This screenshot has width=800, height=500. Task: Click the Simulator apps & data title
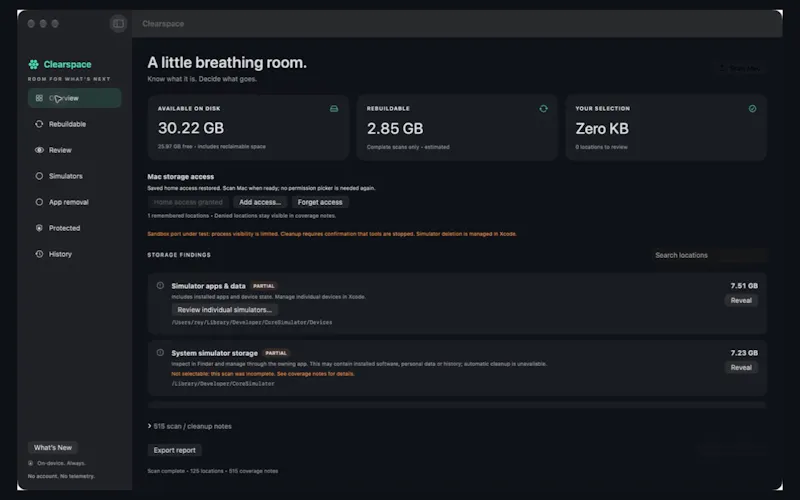click(208, 286)
